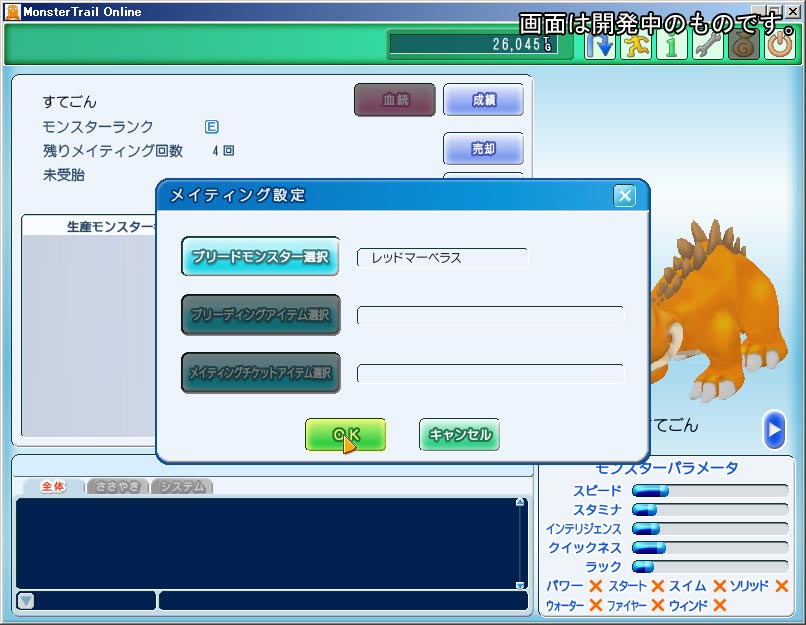Open the green info toolbar icon
Viewport: 806px width, 625px height.
tap(672, 45)
